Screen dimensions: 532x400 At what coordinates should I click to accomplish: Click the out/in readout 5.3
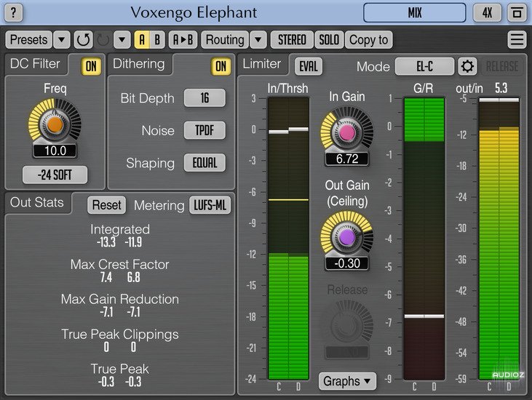pos(501,88)
